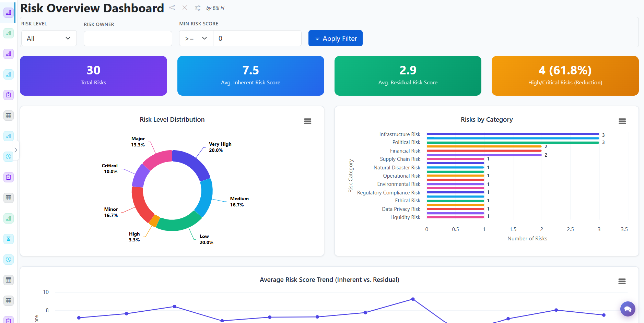The height and width of the screenshot is (323, 644).
Task: Open the Risks by Category chart hamburger menu
Action: [x=622, y=121]
